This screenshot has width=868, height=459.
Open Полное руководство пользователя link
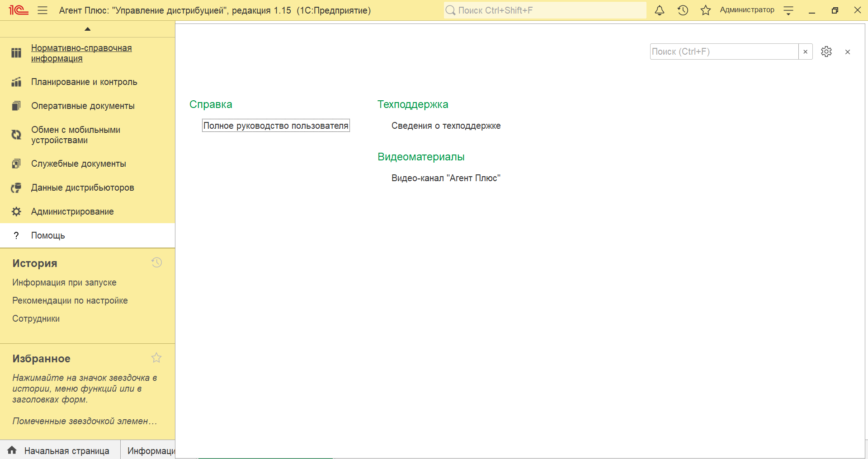click(276, 126)
